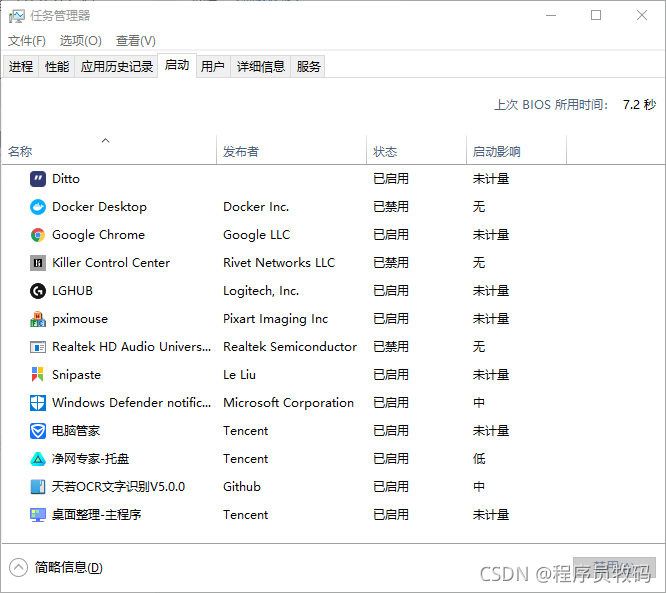The height and width of the screenshot is (593, 666).
Task: Click the 7.2 秒 BIOS time value
Action: click(639, 104)
